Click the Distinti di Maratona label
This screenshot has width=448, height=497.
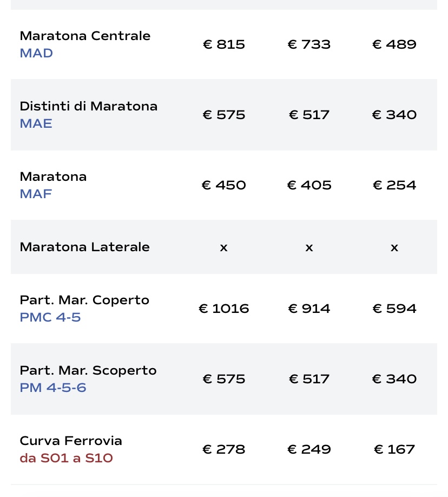point(89,106)
